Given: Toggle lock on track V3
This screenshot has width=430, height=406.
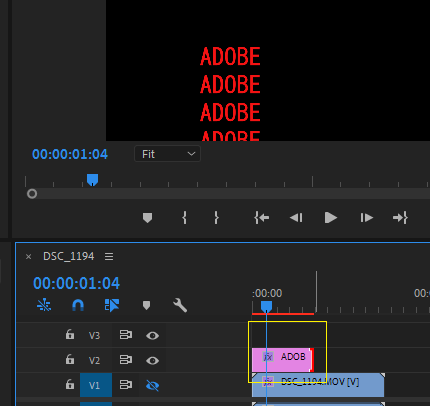Looking at the screenshot, I should tap(70, 334).
